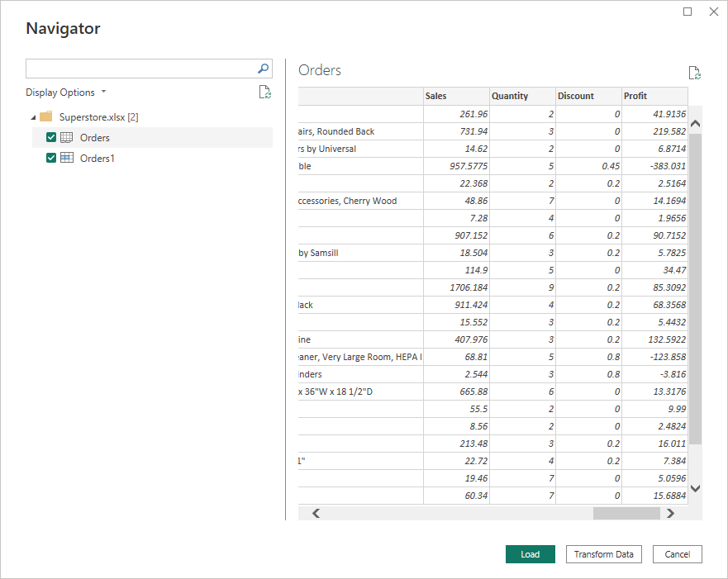Open the Display Options dropdown
Screen dimensions: 728x579
coord(66,93)
